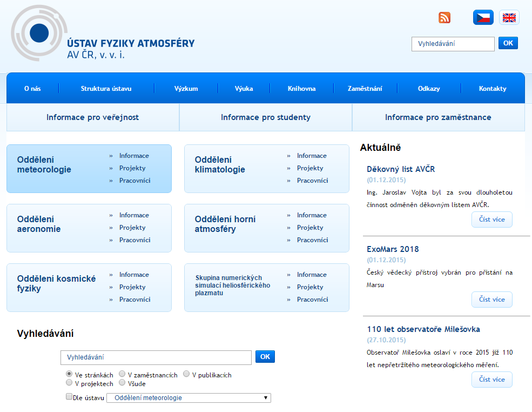Open the 'Výzkum' menu
Screen dimensions: 532x412
click(x=186, y=88)
